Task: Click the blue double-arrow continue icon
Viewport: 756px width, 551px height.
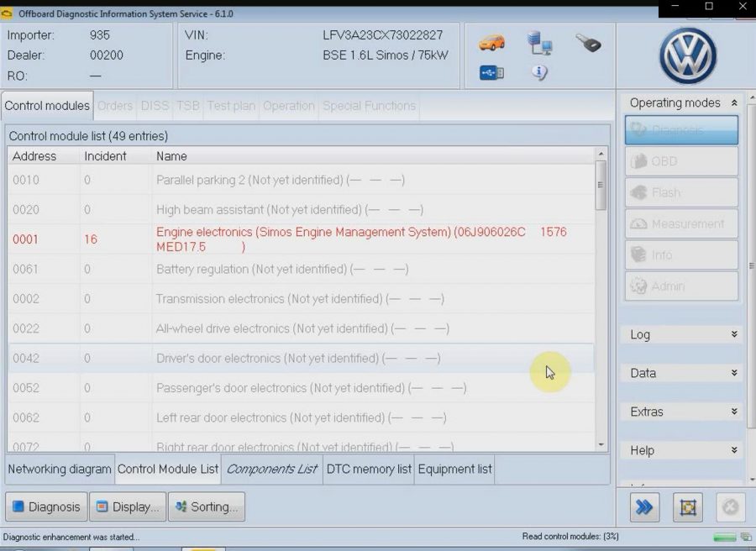Action: click(644, 506)
